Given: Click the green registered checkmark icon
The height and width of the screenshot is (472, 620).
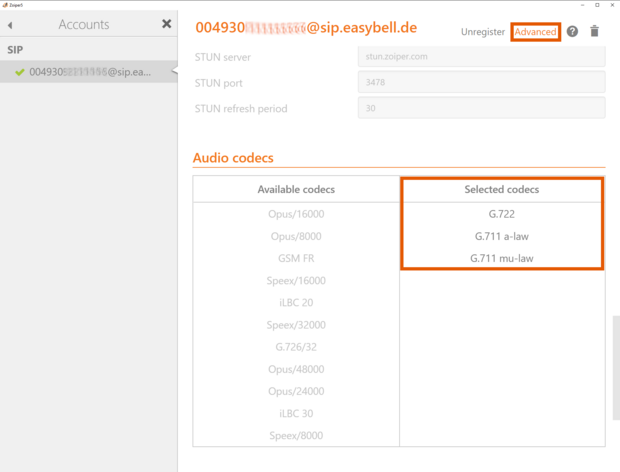Looking at the screenshot, I should pos(19,72).
